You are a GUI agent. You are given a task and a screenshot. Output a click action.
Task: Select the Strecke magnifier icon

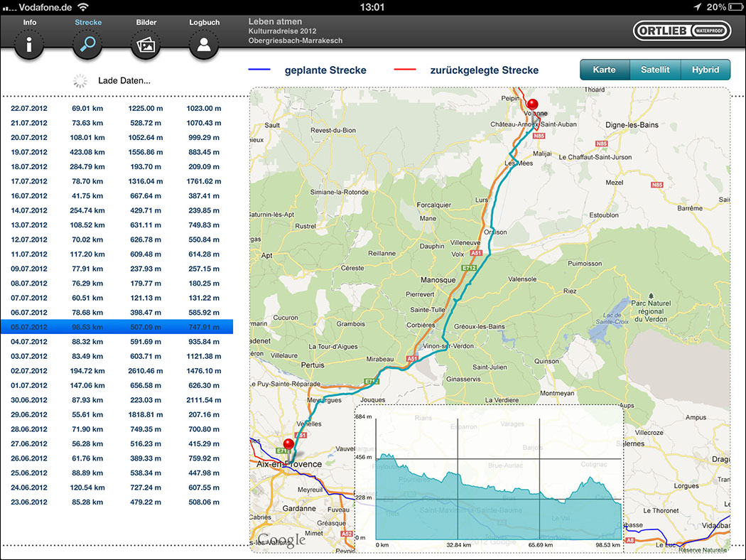87,45
